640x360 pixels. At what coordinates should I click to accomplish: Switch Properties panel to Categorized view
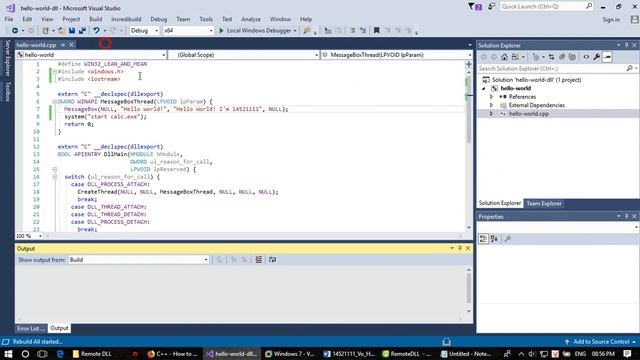pos(483,239)
